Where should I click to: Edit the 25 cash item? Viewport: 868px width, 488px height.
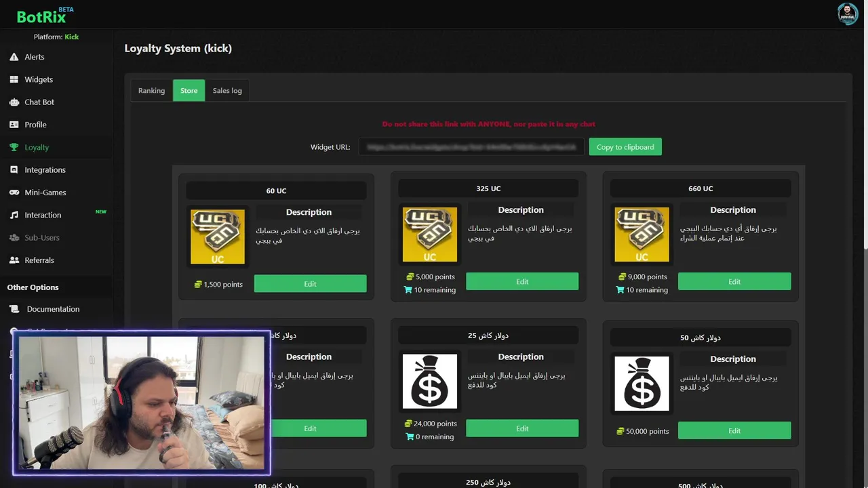522,428
